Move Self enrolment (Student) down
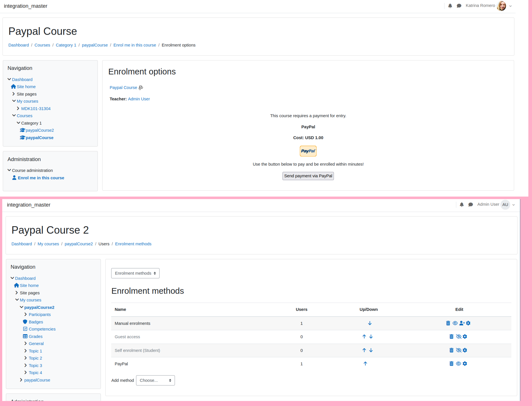Screen dimensions: 532x406 click(371, 350)
